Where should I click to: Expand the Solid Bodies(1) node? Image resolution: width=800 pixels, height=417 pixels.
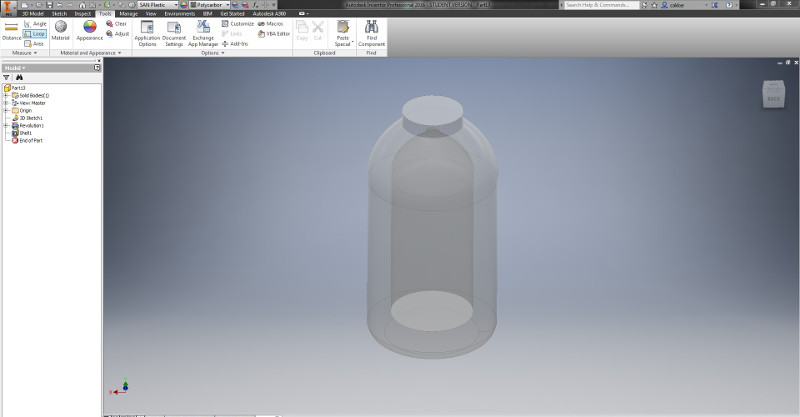click(x=6, y=95)
